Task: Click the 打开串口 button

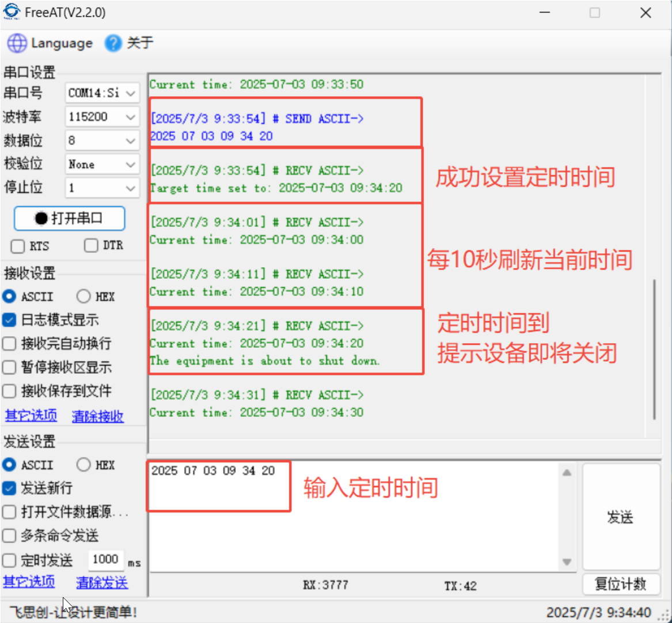Action: click(69, 219)
